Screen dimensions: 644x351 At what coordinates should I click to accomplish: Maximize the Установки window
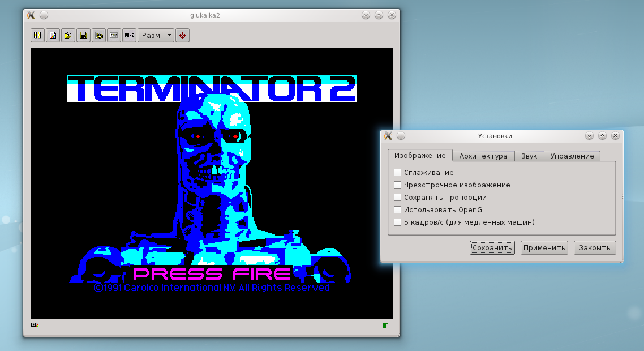coord(603,136)
